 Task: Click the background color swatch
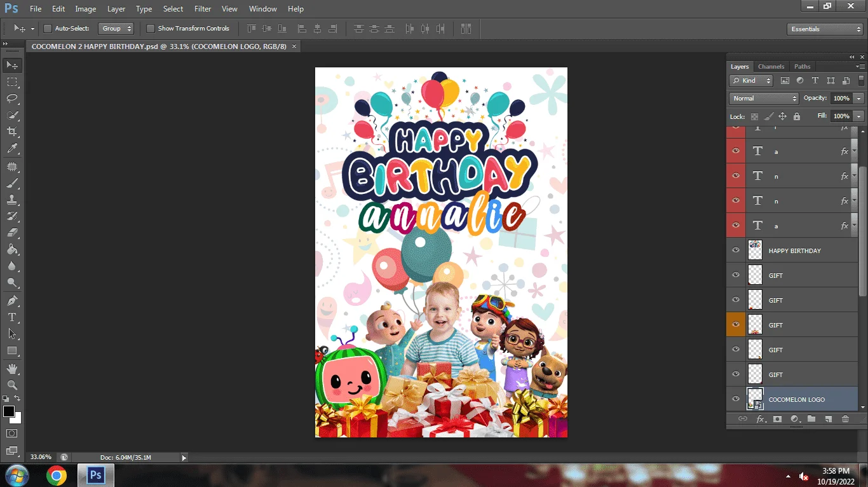point(17,419)
